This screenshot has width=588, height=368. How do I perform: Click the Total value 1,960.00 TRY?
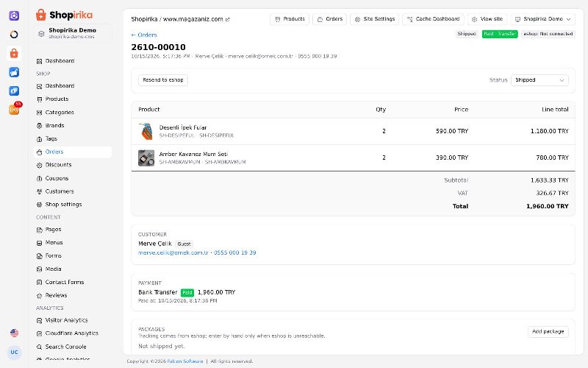click(547, 206)
